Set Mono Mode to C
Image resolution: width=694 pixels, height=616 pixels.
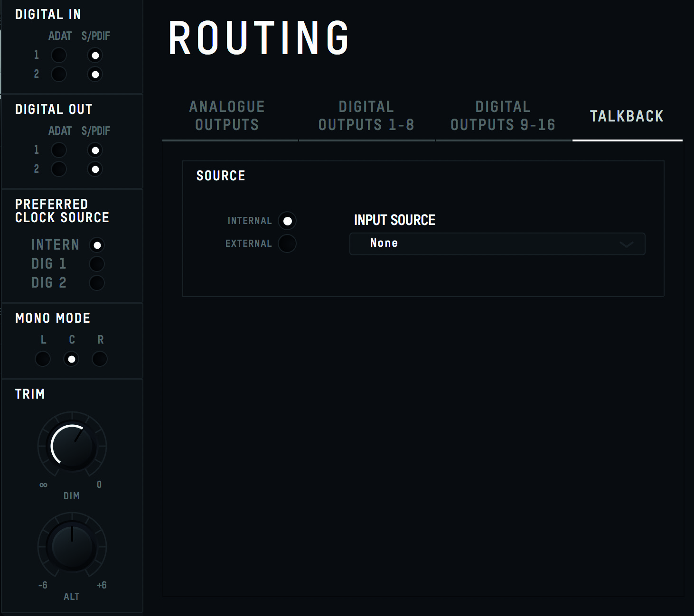(x=71, y=359)
